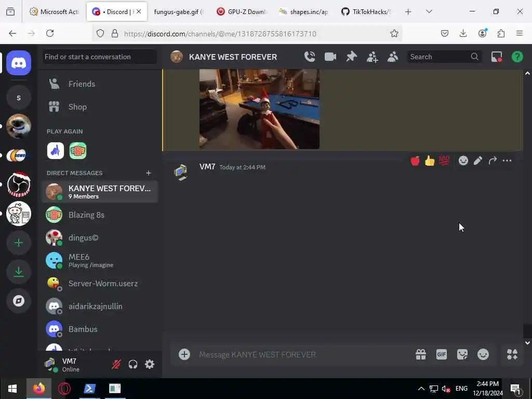The width and height of the screenshot is (532, 399).
Task: Add friends to DM group
Action: coord(372,57)
